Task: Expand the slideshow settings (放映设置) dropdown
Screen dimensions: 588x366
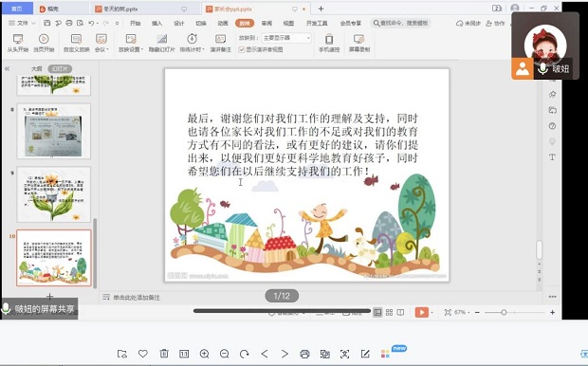Action: (131, 43)
